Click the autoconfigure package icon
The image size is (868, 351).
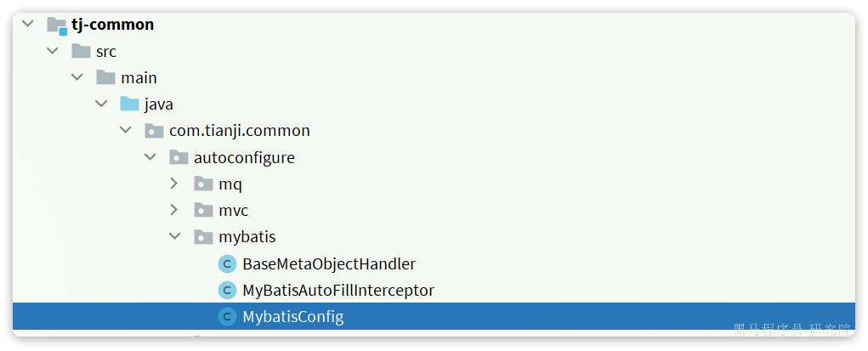pos(179,157)
